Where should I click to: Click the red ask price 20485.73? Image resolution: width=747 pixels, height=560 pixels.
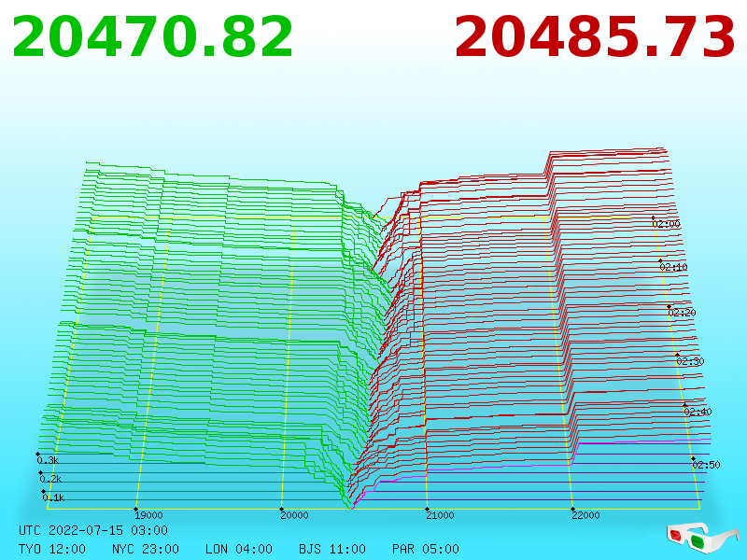(x=595, y=37)
